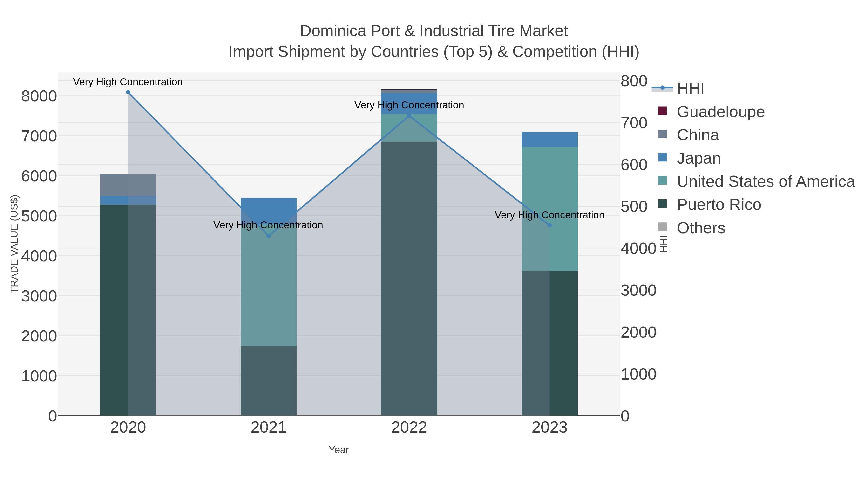Click the 1000 left axis tick label
This screenshot has width=868, height=488.
39,376
